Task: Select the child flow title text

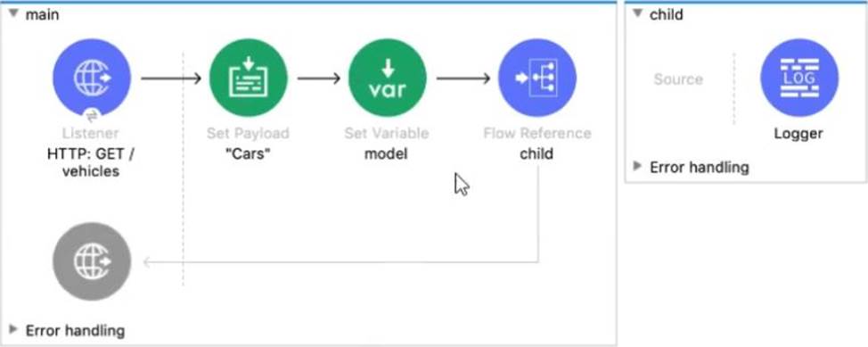Action: [x=667, y=14]
